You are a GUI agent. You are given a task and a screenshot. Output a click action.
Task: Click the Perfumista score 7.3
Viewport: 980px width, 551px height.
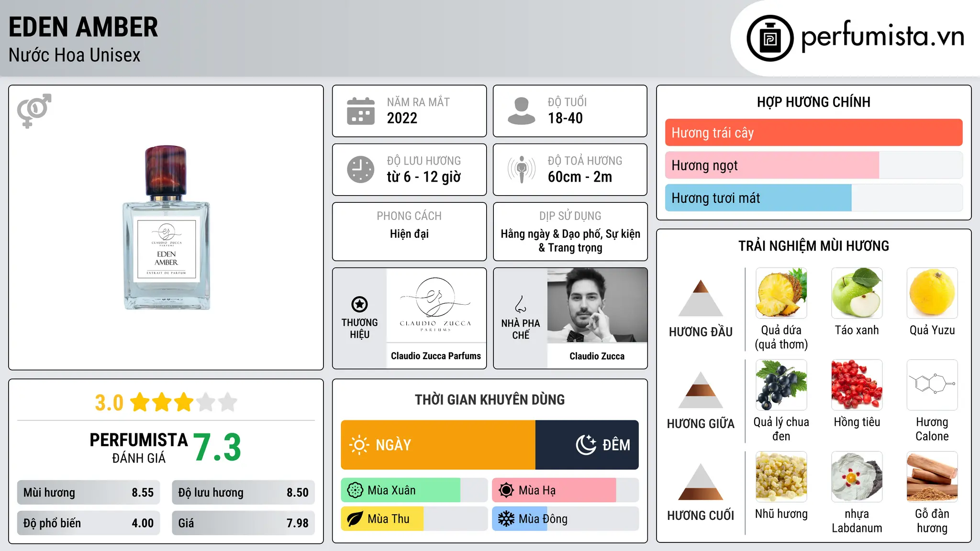tap(217, 447)
